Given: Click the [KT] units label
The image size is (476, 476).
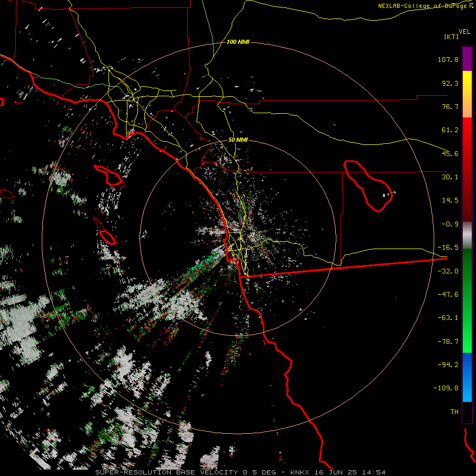Looking at the screenshot, I should 451,36.
